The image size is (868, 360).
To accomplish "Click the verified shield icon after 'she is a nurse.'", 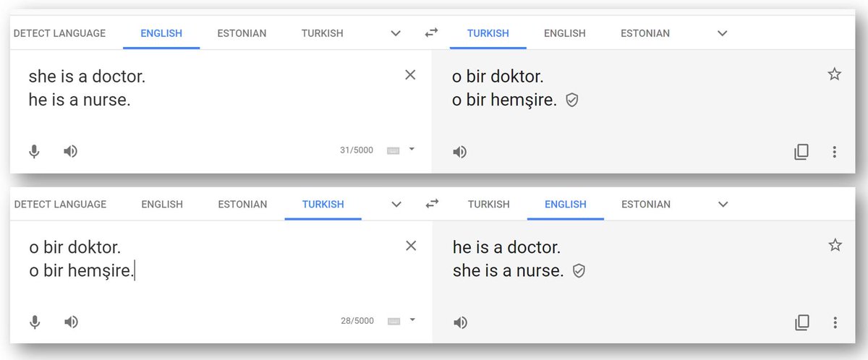I will point(578,271).
